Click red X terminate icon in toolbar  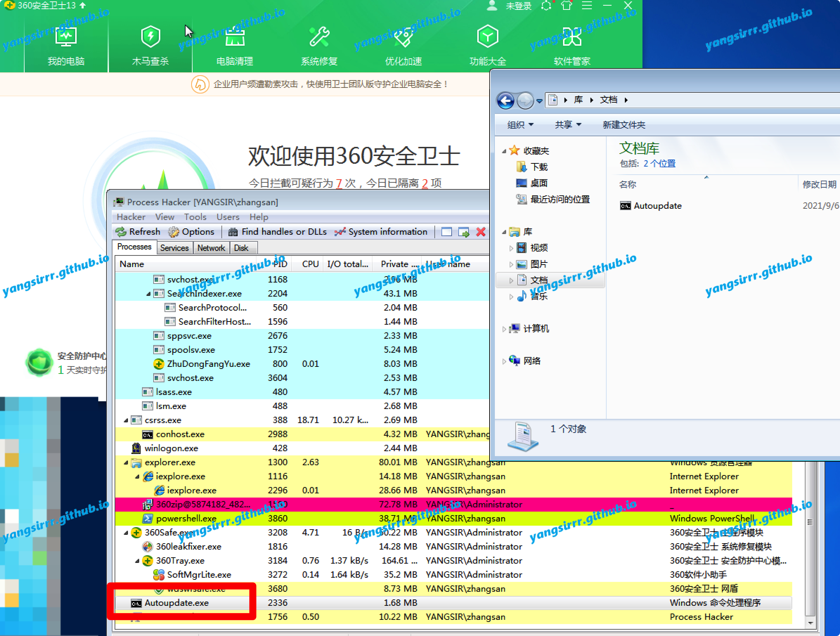pyautogui.click(x=481, y=232)
